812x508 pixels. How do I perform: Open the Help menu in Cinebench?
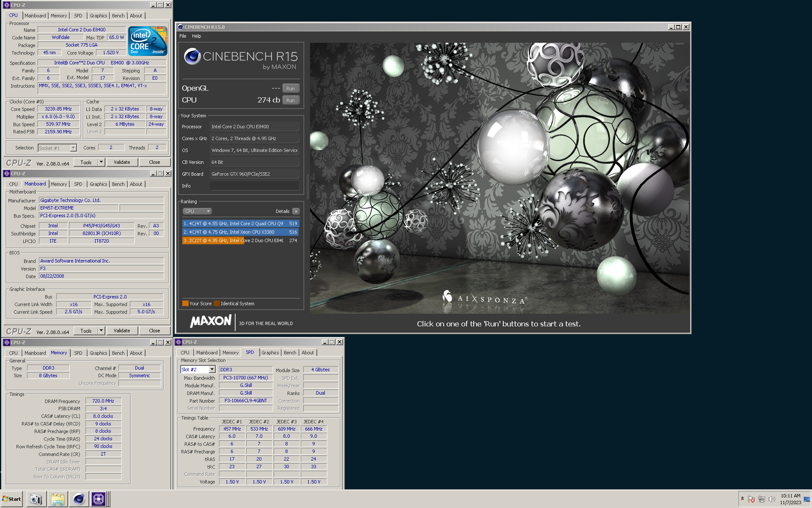click(x=197, y=36)
